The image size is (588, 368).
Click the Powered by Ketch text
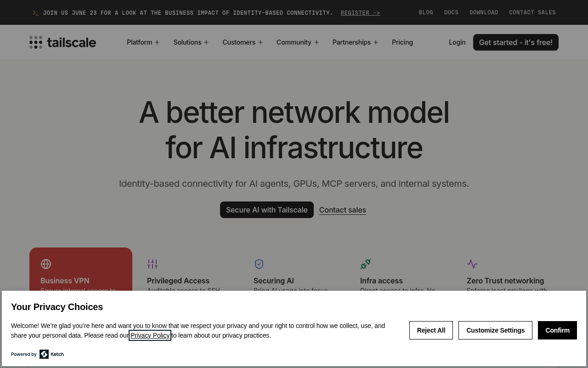click(x=24, y=354)
